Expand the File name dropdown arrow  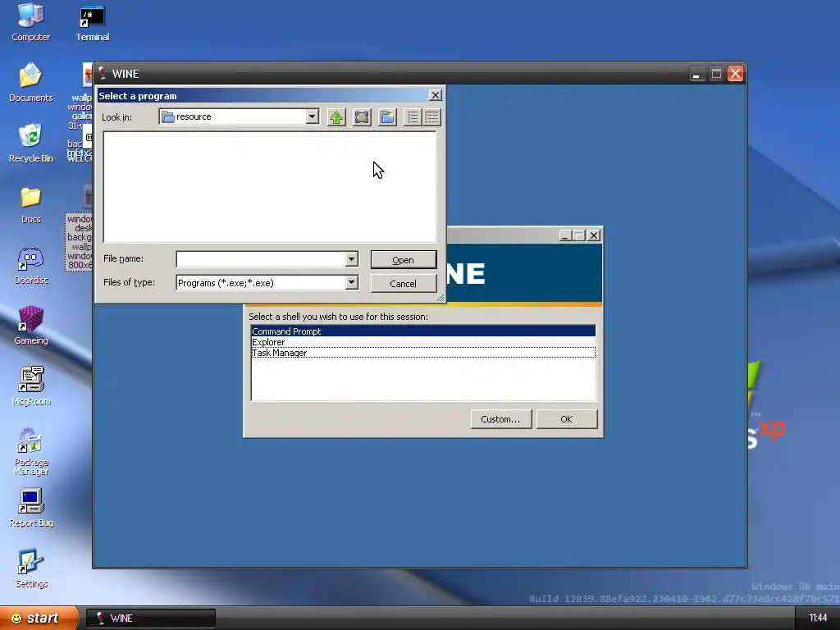[351, 259]
